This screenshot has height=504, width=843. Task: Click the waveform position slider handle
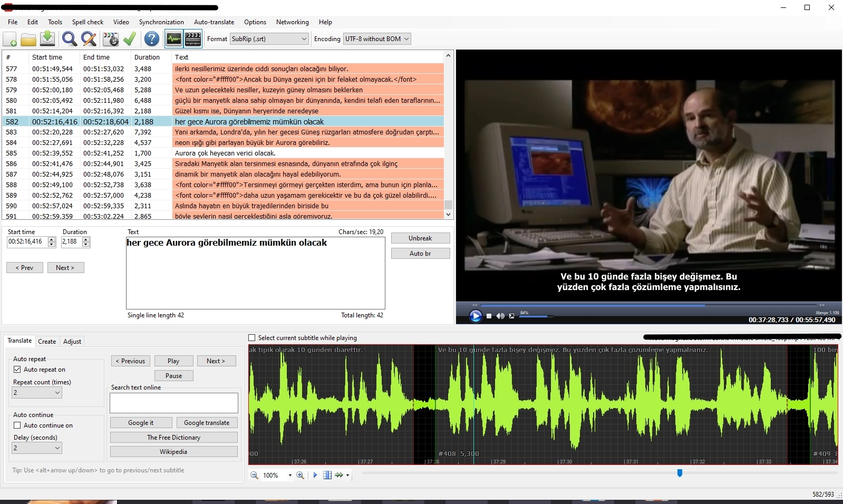(x=680, y=473)
